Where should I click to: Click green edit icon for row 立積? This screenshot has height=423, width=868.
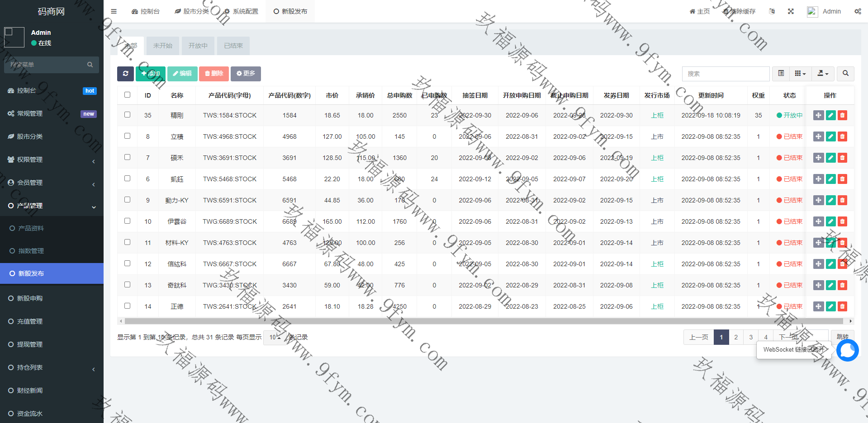tap(830, 136)
